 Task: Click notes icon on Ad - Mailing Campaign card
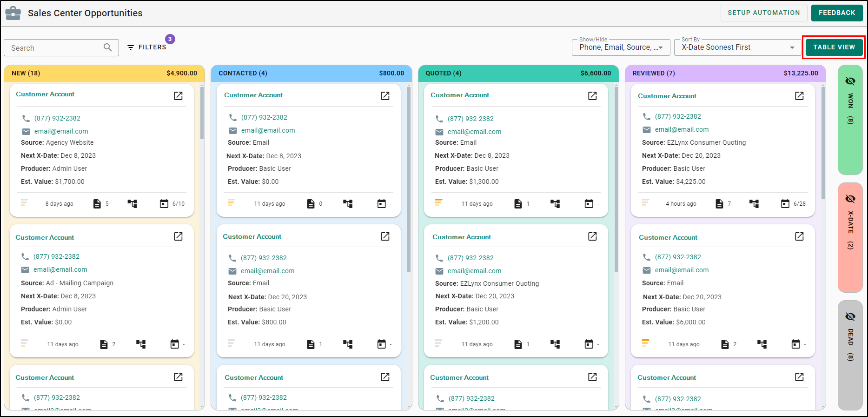[104, 344]
